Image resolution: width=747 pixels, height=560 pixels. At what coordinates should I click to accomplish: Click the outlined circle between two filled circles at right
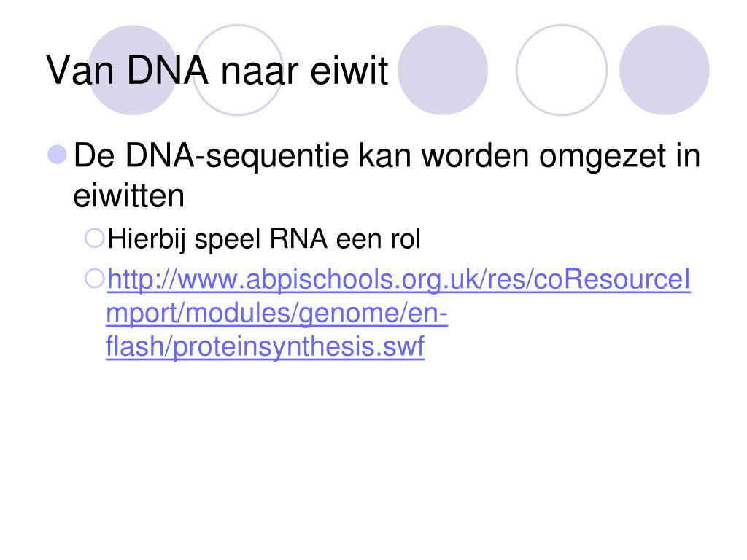tap(562, 69)
